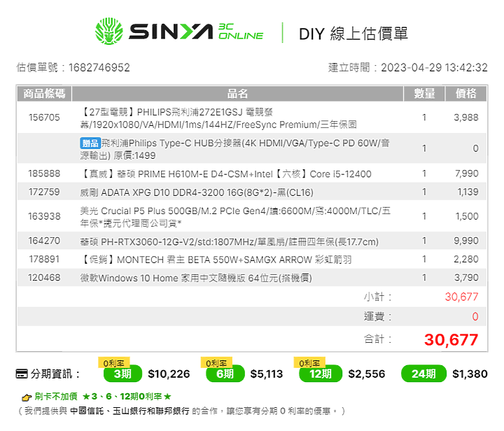Click the 運費 value 0
The image size is (504, 431).
pyautogui.click(x=475, y=317)
